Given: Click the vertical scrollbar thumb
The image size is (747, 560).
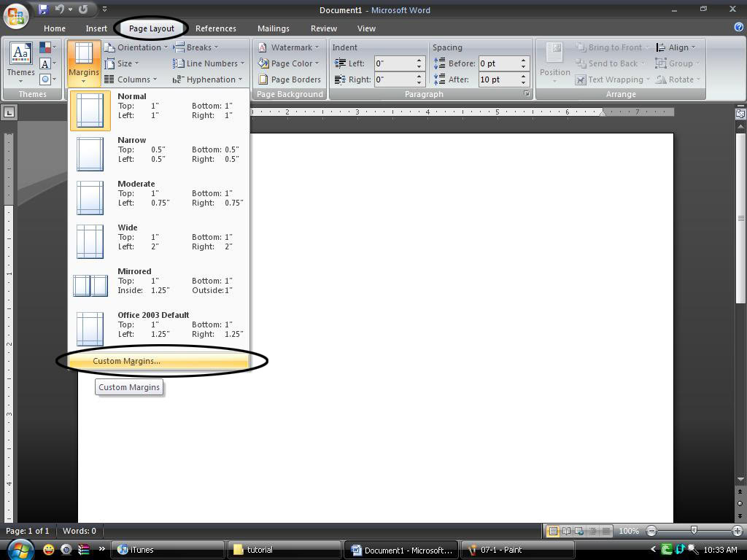Looking at the screenshot, I should (x=740, y=218).
